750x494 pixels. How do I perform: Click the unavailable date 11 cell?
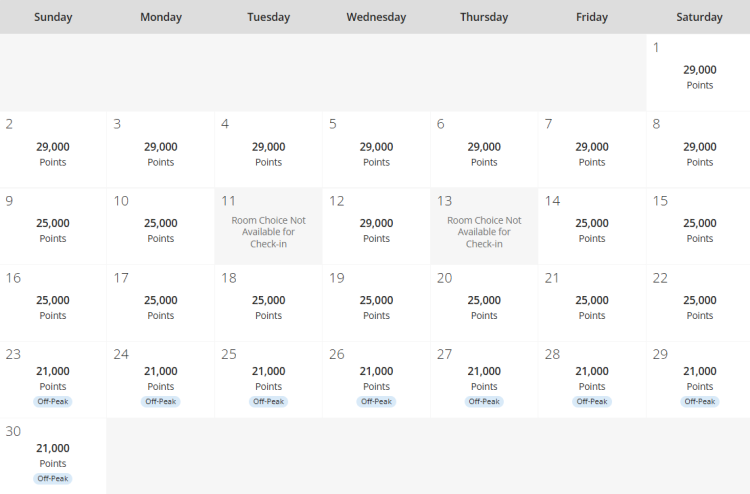coord(268,227)
